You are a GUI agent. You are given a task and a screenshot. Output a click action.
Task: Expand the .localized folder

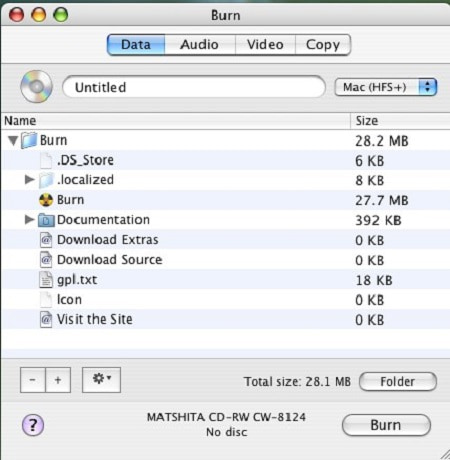tap(29, 180)
